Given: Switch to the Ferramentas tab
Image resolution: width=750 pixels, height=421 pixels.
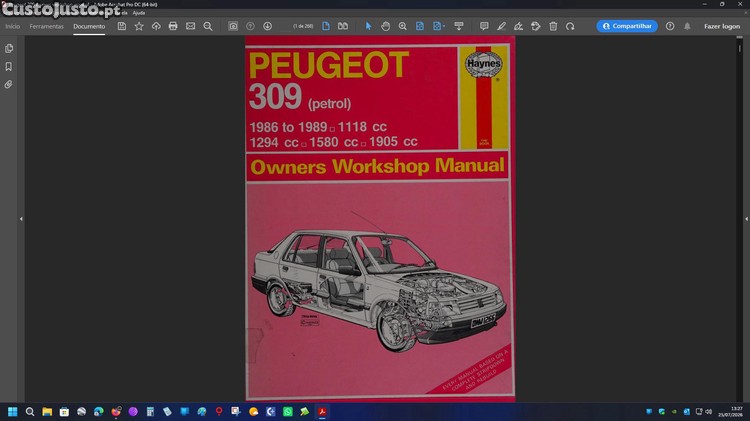Looking at the screenshot, I should pyautogui.click(x=46, y=26).
